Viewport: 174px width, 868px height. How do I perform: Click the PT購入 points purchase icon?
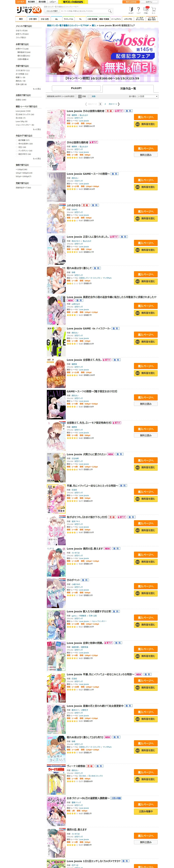pos(146,10)
